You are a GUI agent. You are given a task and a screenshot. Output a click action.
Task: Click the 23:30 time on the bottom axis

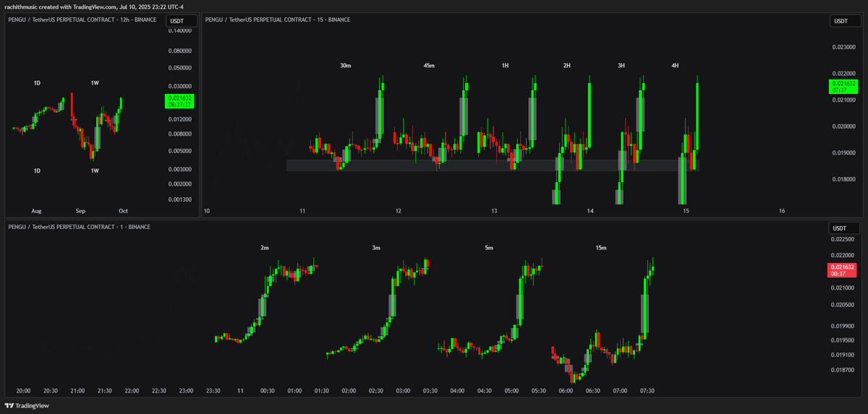pos(213,391)
